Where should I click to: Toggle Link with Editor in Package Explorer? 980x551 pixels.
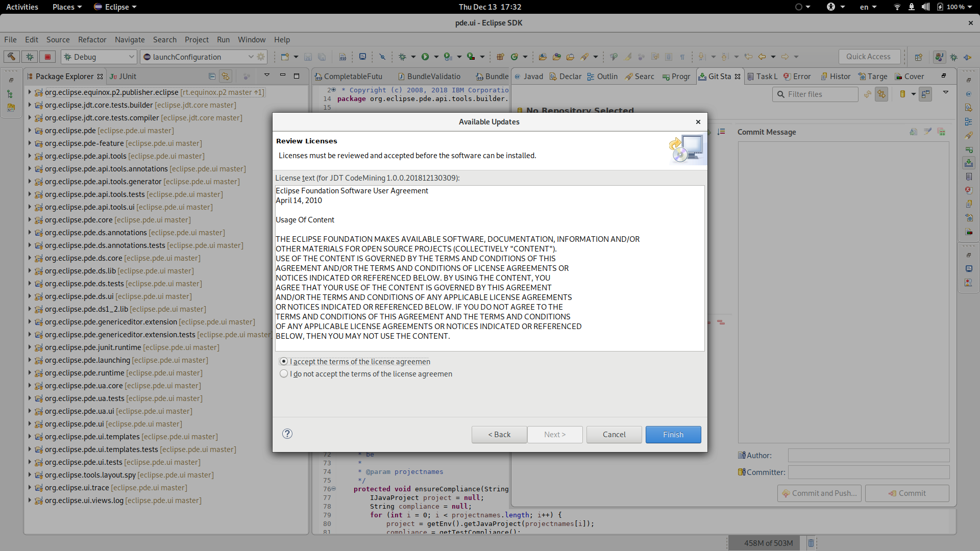[226, 76]
